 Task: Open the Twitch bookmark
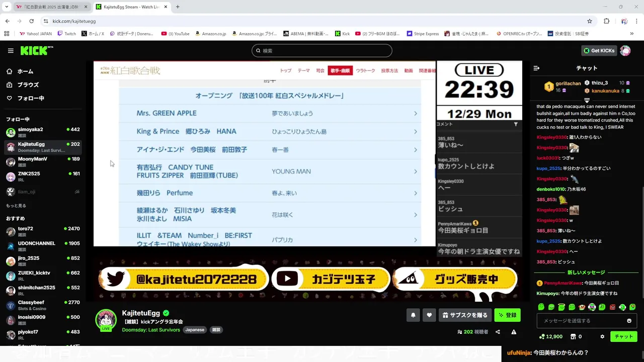pyautogui.click(x=66, y=34)
